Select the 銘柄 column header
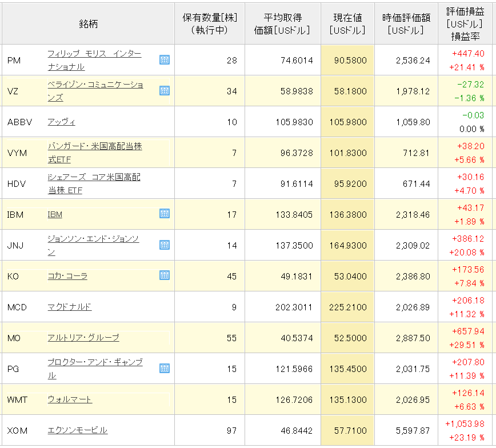Image resolution: width=496 pixels, height=448 pixels. click(88, 24)
